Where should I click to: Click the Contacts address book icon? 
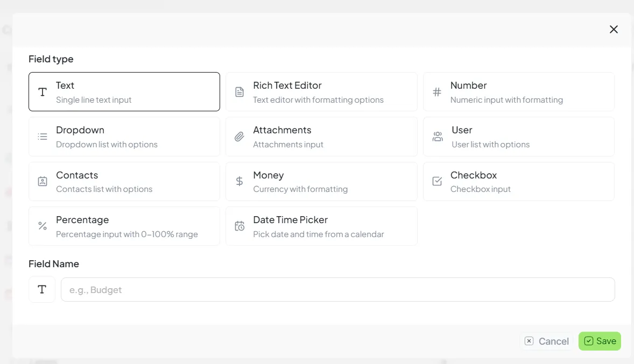point(42,181)
